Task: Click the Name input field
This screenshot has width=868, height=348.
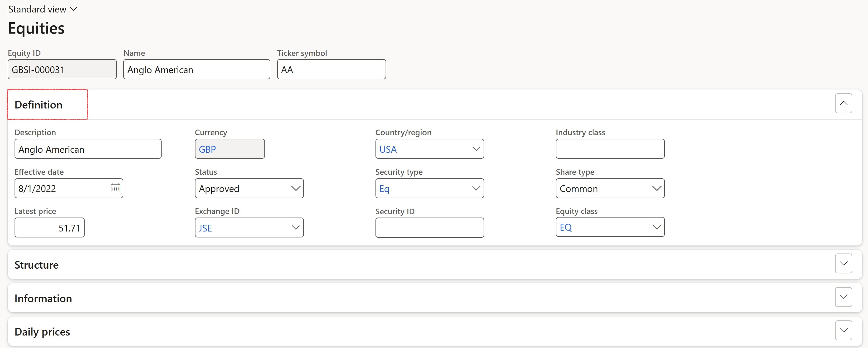Action: coord(196,70)
